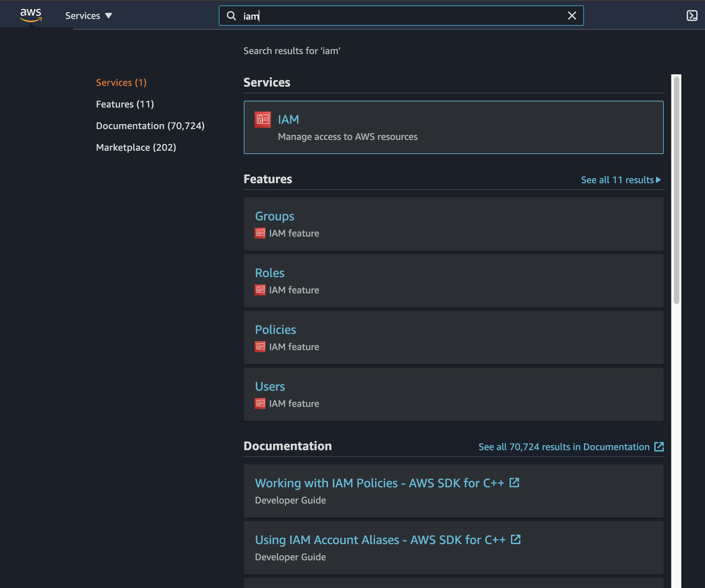Expand See all 11 results
The image size is (705, 588).
click(x=620, y=180)
